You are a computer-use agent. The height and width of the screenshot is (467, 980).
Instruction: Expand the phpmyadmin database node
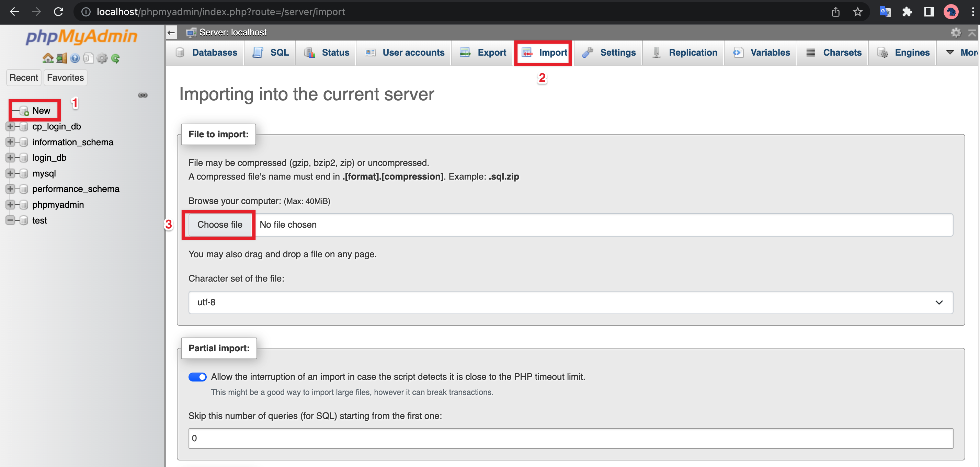click(x=10, y=205)
